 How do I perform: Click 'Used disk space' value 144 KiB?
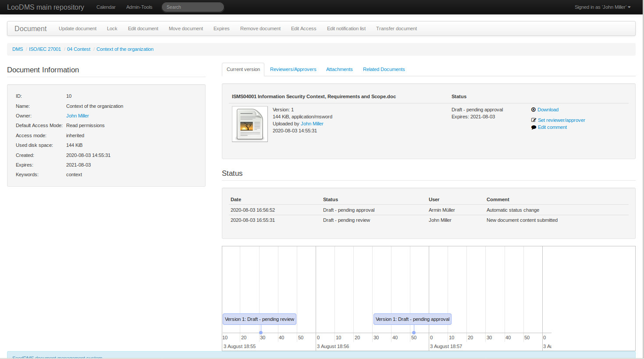point(75,145)
